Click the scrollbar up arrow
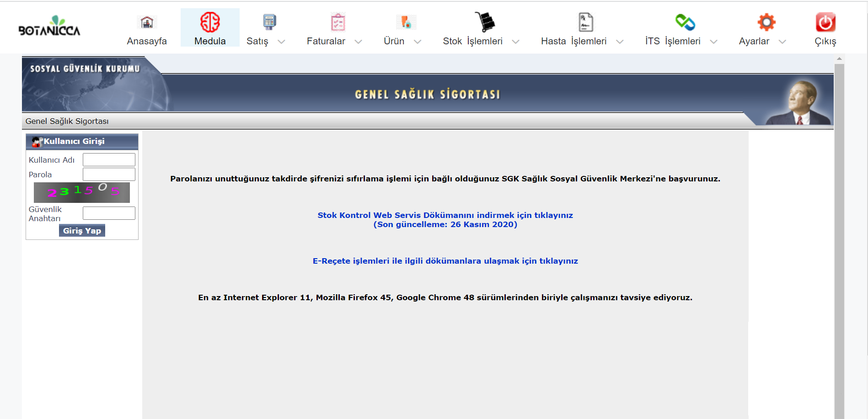 point(839,58)
